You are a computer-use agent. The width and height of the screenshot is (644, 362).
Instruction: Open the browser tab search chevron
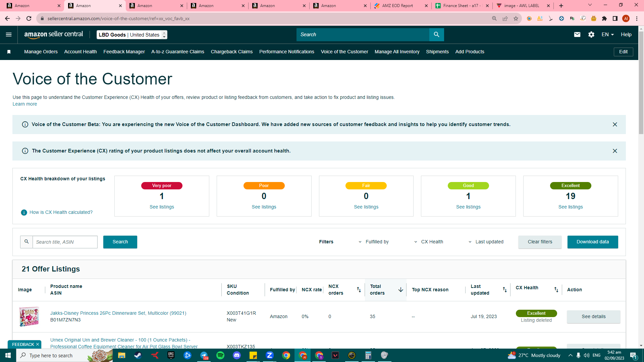coord(590,5)
